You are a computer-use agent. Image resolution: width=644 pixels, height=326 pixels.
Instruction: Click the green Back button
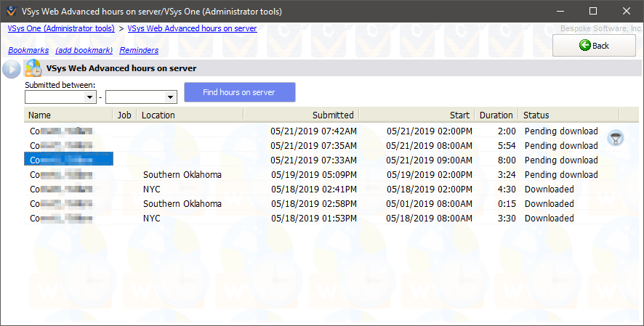tap(594, 45)
